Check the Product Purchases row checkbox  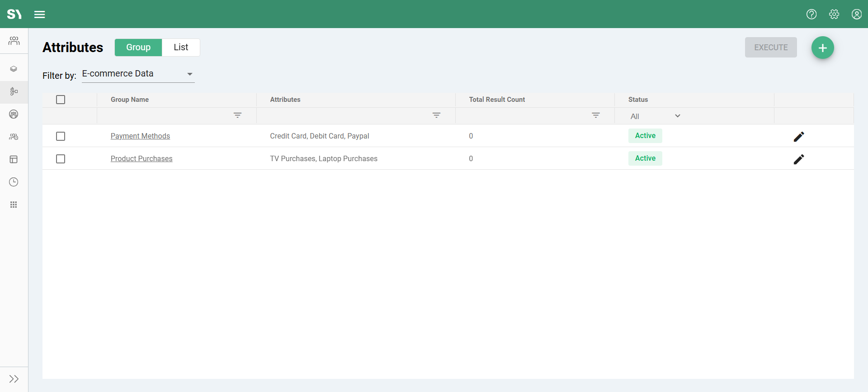pyautogui.click(x=61, y=159)
